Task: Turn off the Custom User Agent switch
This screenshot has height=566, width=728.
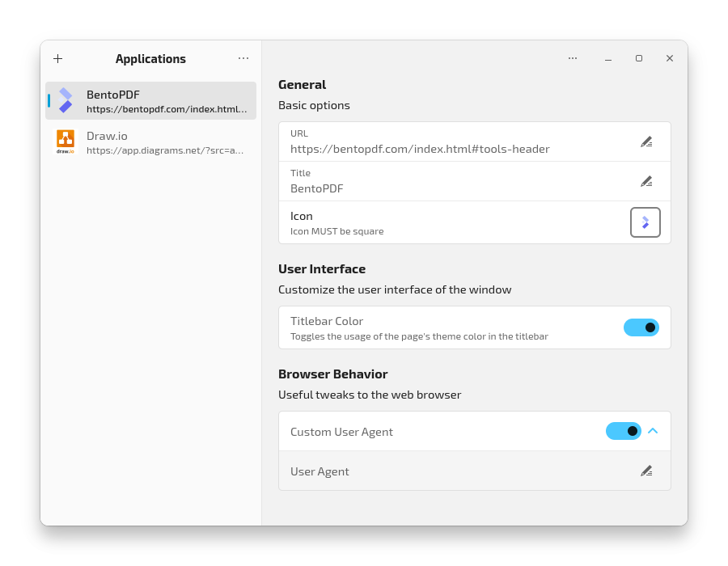Action: pos(623,431)
